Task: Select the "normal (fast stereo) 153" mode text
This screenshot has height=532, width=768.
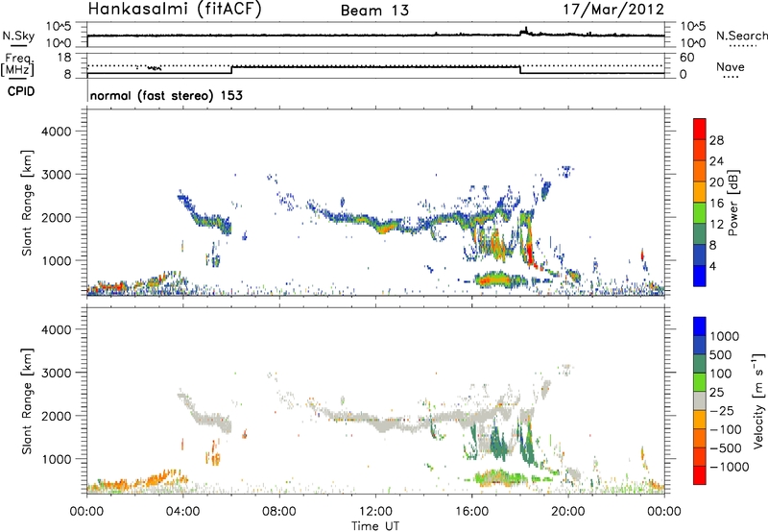Action: point(166,95)
